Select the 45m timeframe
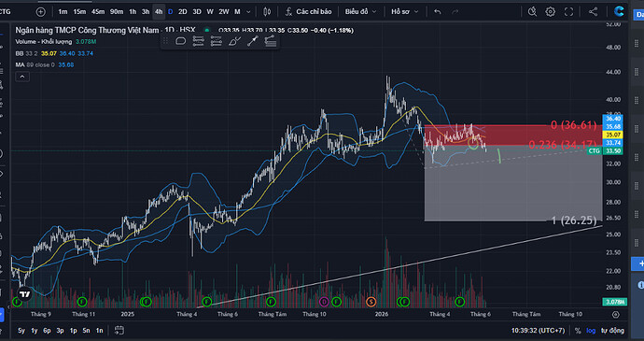 (98, 11)
